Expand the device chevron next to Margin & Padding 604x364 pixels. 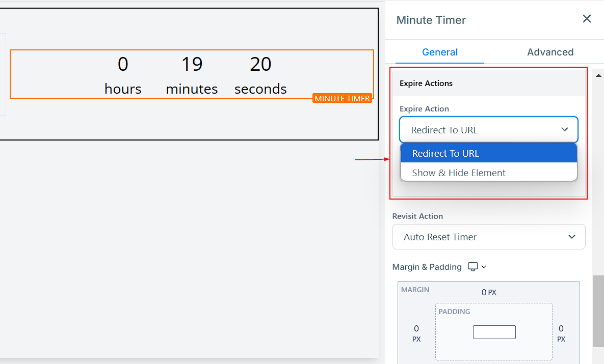pos(484,267)
